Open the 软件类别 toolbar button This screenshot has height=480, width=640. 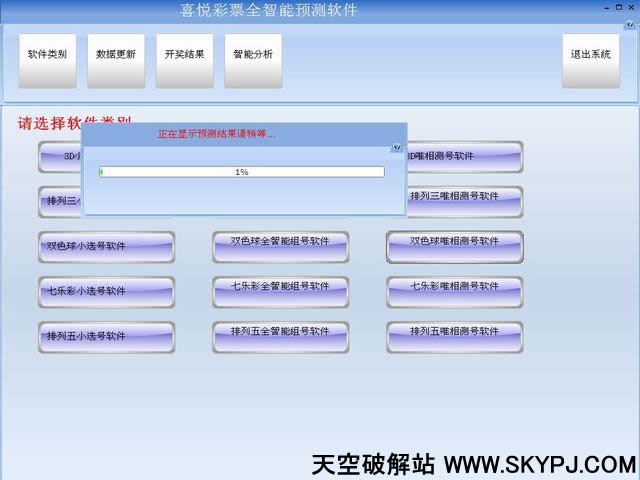click(x=47, y=54)
